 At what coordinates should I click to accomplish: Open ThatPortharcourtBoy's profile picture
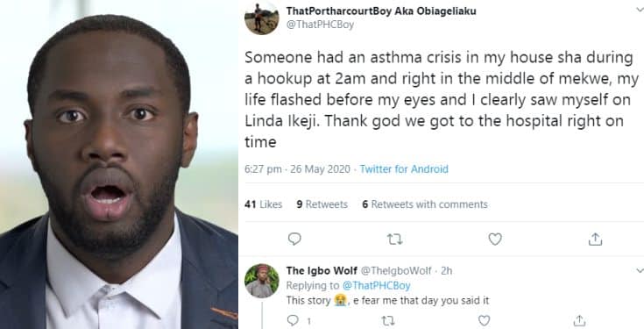[262, 18]
